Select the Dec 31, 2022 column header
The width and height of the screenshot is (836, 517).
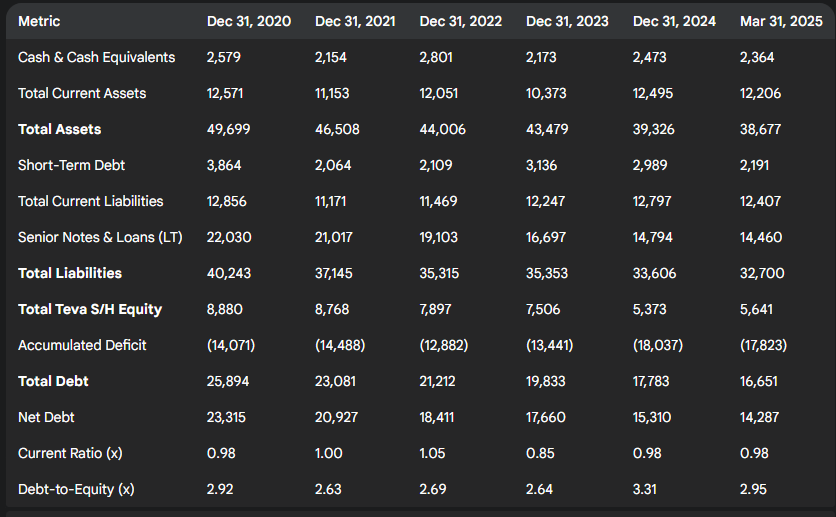pyautogui.click(x=461, y=21)
